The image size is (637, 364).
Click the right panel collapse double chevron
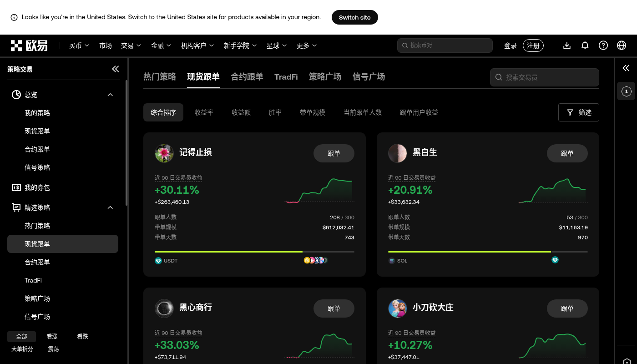(626, 68)
